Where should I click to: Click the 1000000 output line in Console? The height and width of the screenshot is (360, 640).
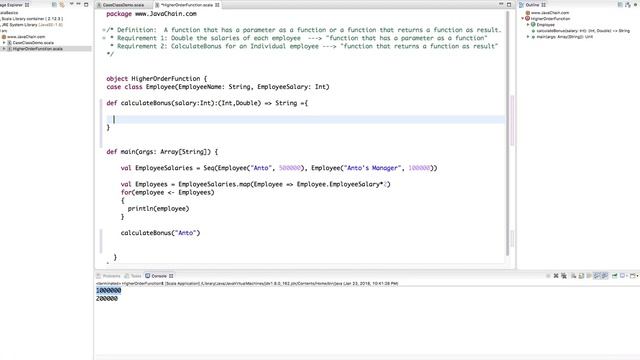109,291
